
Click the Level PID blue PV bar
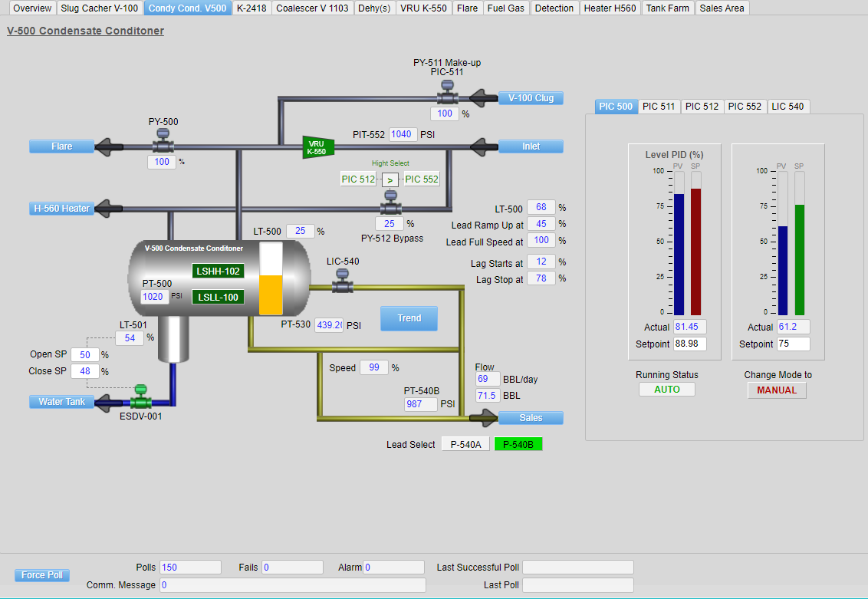click(x=679, y=255)
